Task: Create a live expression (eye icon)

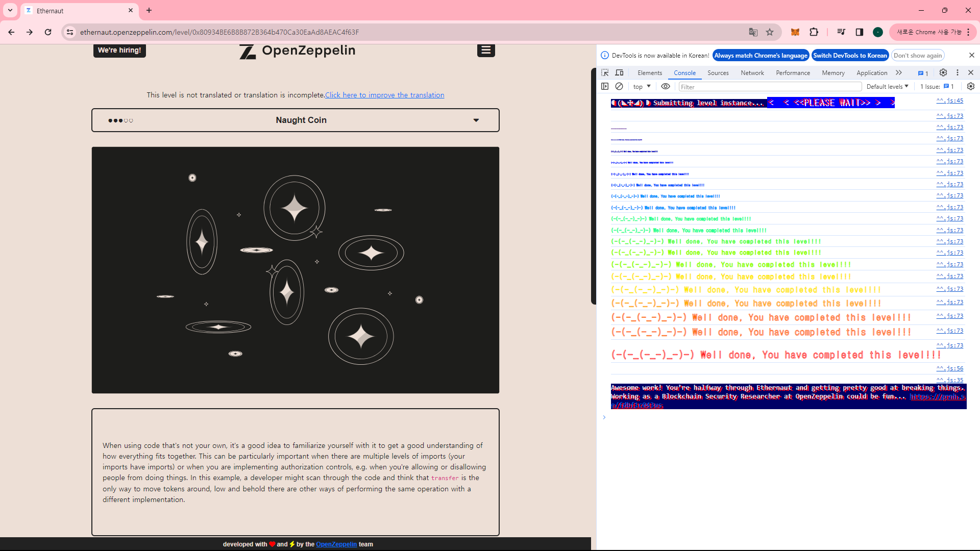Action: pos(666,87)
